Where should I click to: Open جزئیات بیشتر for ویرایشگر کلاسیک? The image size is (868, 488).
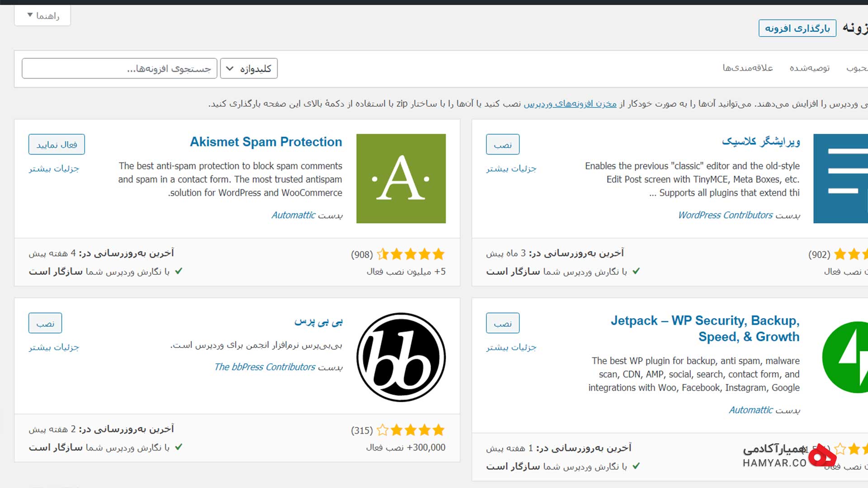(x=511, y=169)
